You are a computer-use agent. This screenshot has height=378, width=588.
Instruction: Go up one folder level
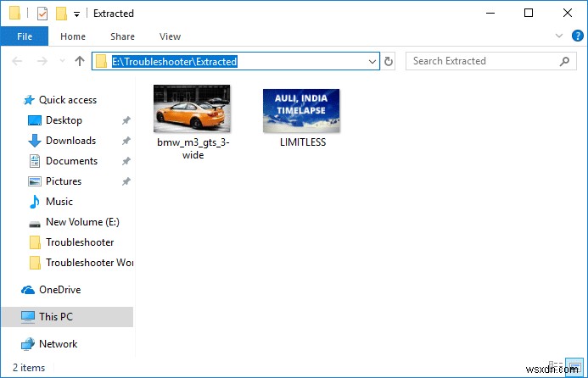pyautogui.click(x=80, y=61)
